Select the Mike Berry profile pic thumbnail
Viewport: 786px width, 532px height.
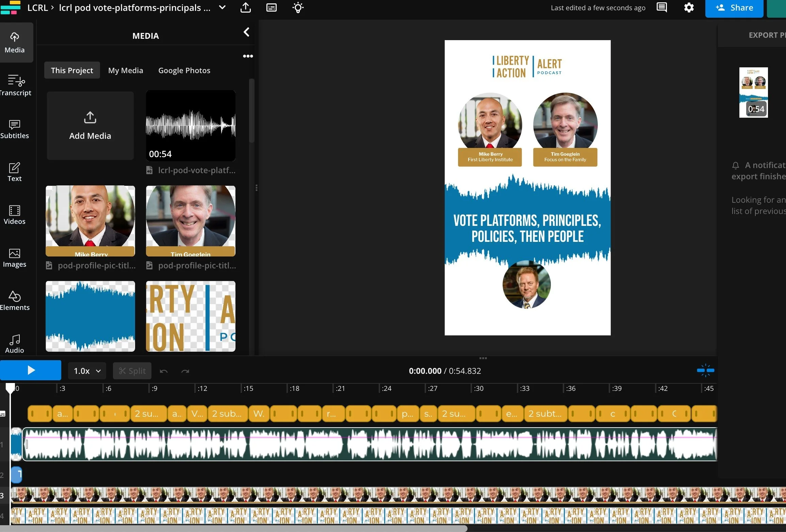click(x=90, y=221)
